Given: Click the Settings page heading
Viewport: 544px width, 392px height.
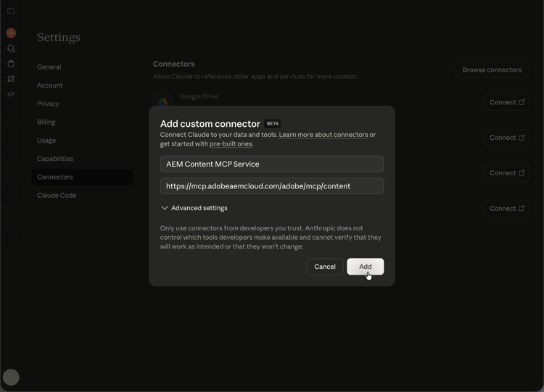Looking at the screenshot, I should point(59,37).
